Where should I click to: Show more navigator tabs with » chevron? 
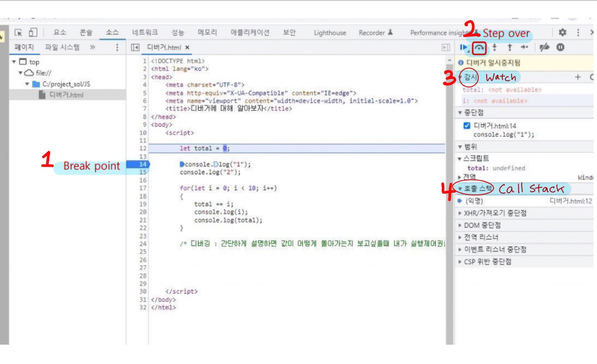(92, 47)
